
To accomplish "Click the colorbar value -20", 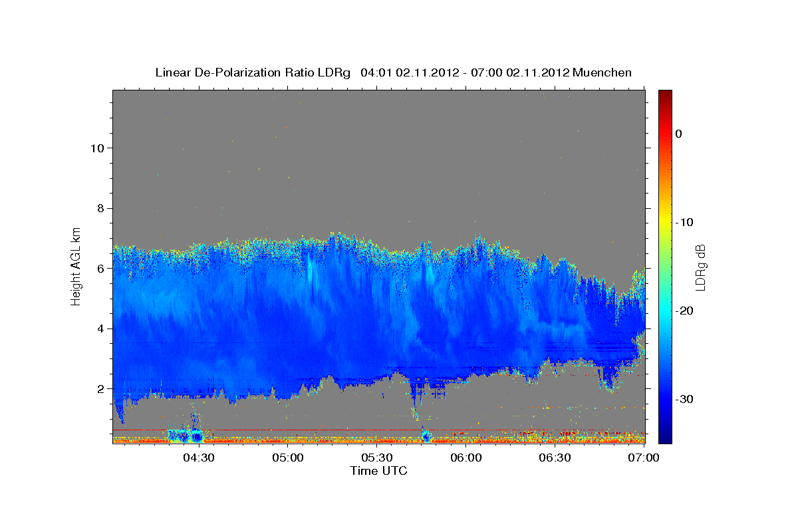I will (x=684, y=311).
